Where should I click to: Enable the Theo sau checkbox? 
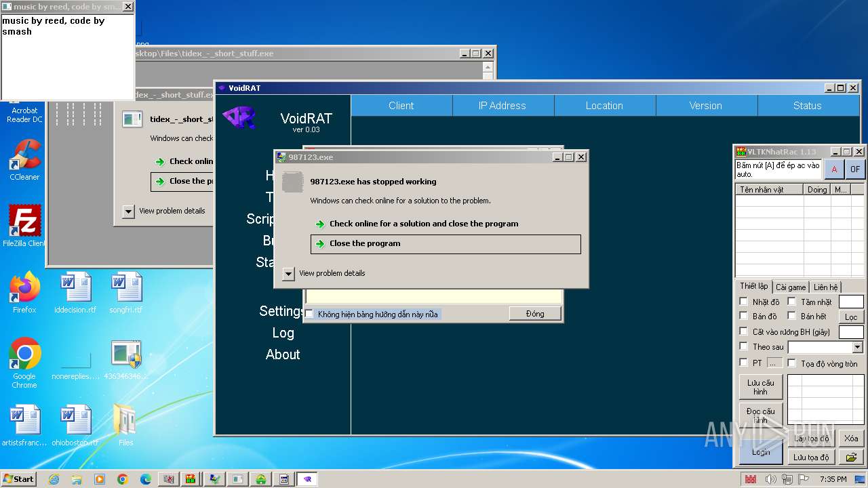(x=743, y=346)
